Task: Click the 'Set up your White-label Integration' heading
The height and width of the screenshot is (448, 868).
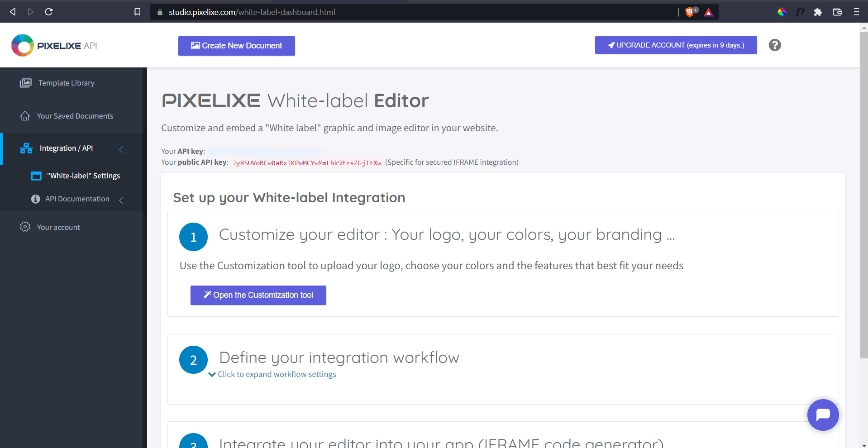Action: point(289,198)
